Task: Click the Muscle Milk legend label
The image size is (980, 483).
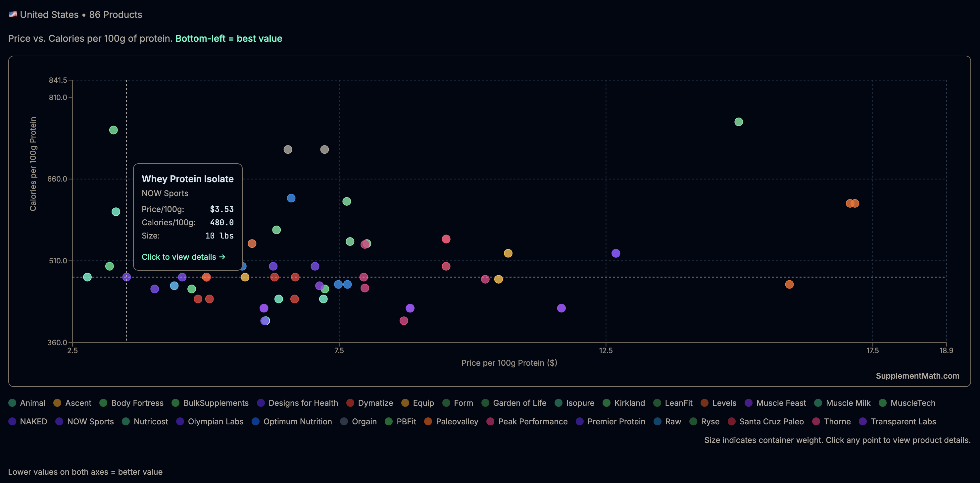Action: coord(848,403)
